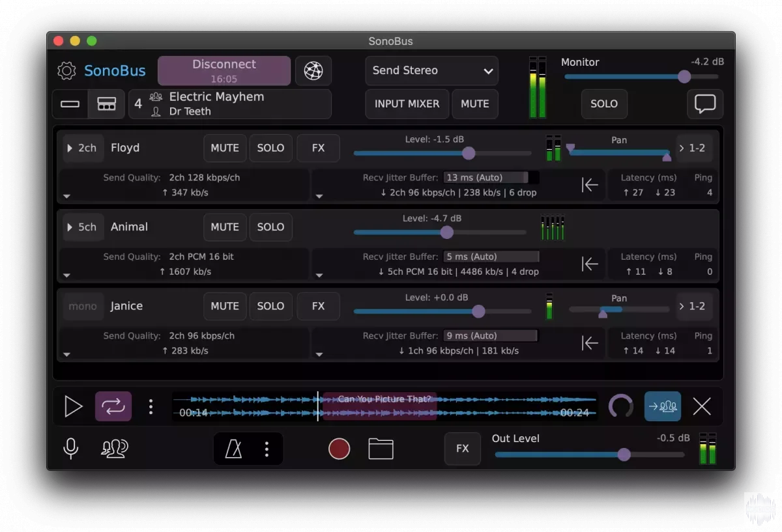Toggle main input MUTE button
This screenshot has width=782, height=532.
[475, 104]
